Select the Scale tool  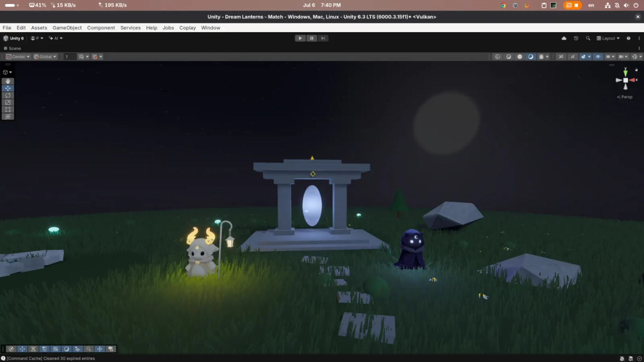(8, 102)
